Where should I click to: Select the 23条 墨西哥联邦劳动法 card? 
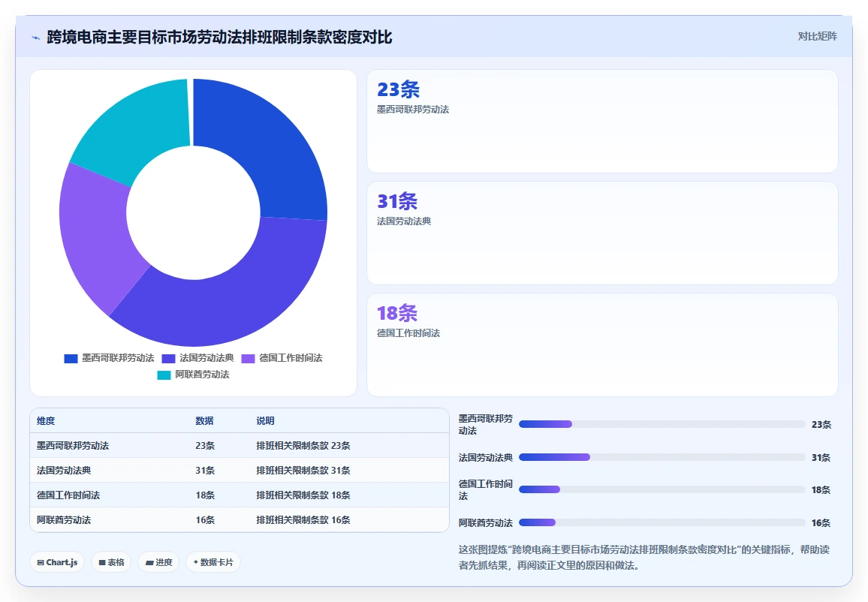[602, 121]
